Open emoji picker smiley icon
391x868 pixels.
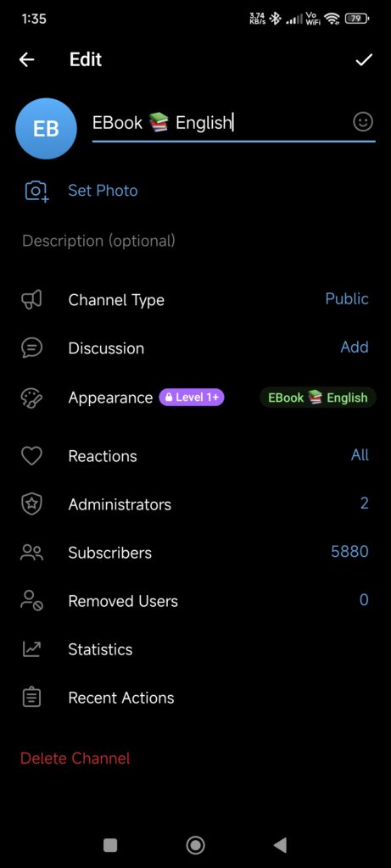[363, 122]
